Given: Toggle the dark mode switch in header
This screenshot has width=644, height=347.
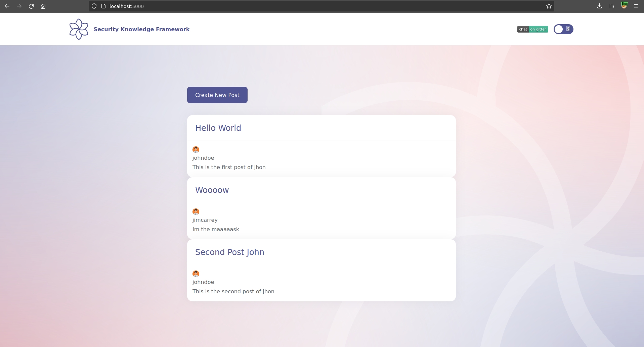Looking at the screenshot, I should [x=563, y=29].
